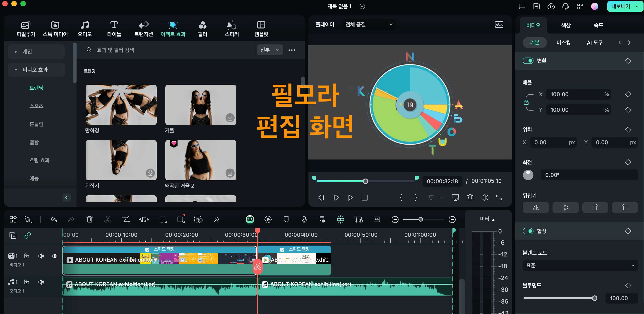Select the AI 도구 sub-tab
This screenshot has height=314, width=644.
tap(594, 43)
